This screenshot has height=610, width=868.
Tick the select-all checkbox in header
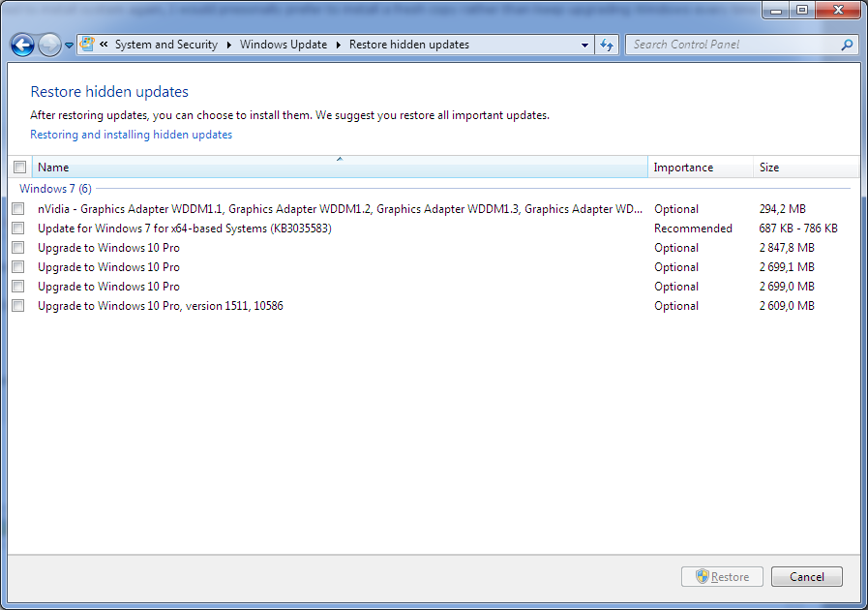[x=20, y=167]
